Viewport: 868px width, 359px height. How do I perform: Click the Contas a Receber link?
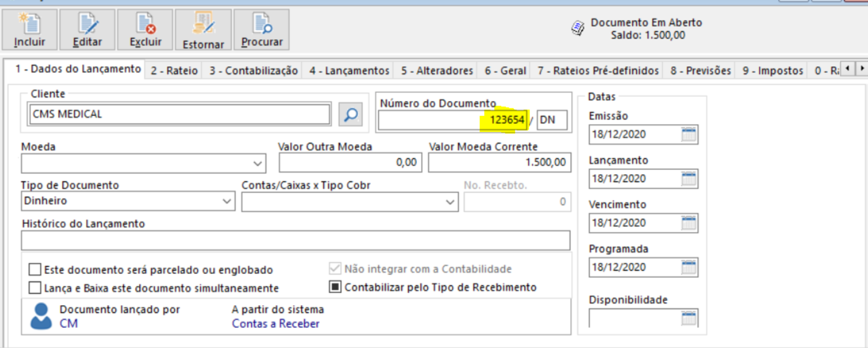276,324
